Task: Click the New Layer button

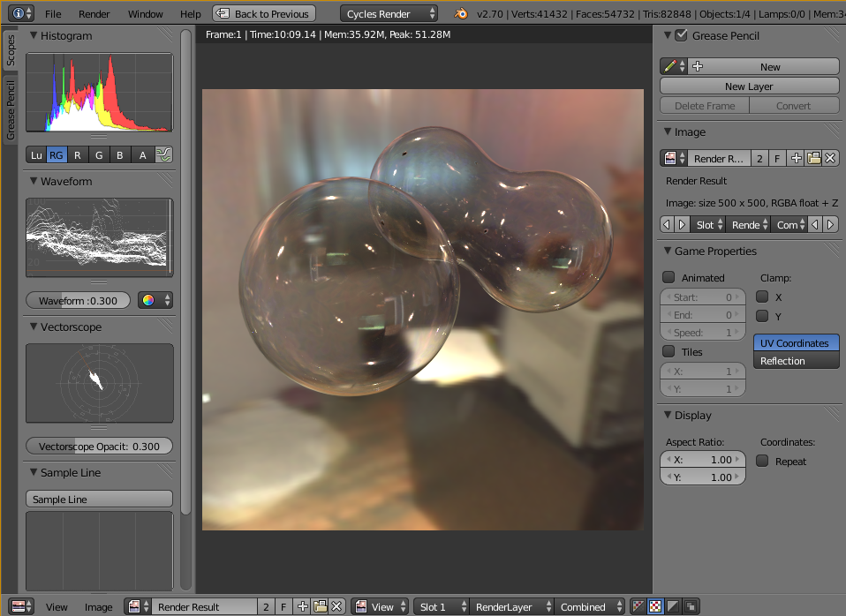Action: point(749,86)
